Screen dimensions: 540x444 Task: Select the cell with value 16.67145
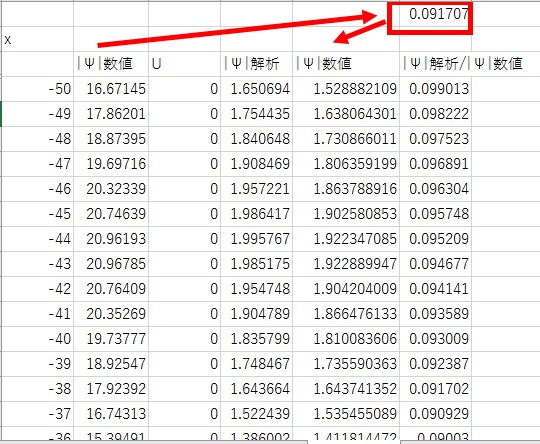[111, 89]
